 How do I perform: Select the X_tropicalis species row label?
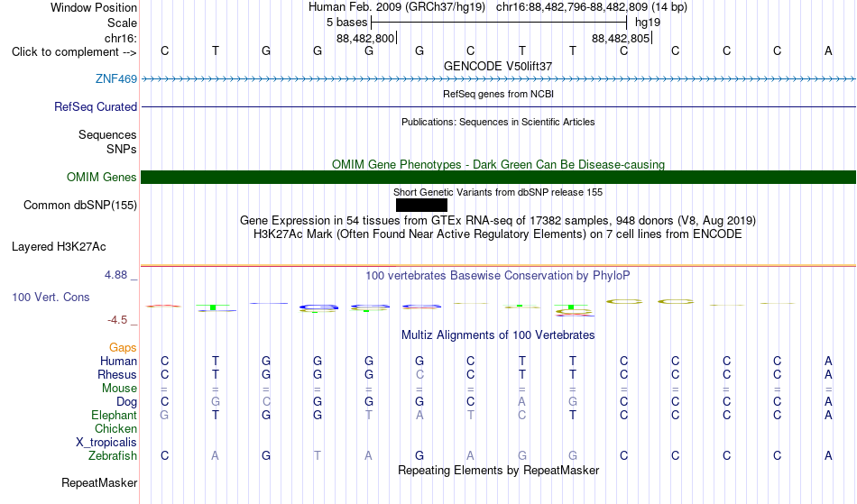point(106,443)
